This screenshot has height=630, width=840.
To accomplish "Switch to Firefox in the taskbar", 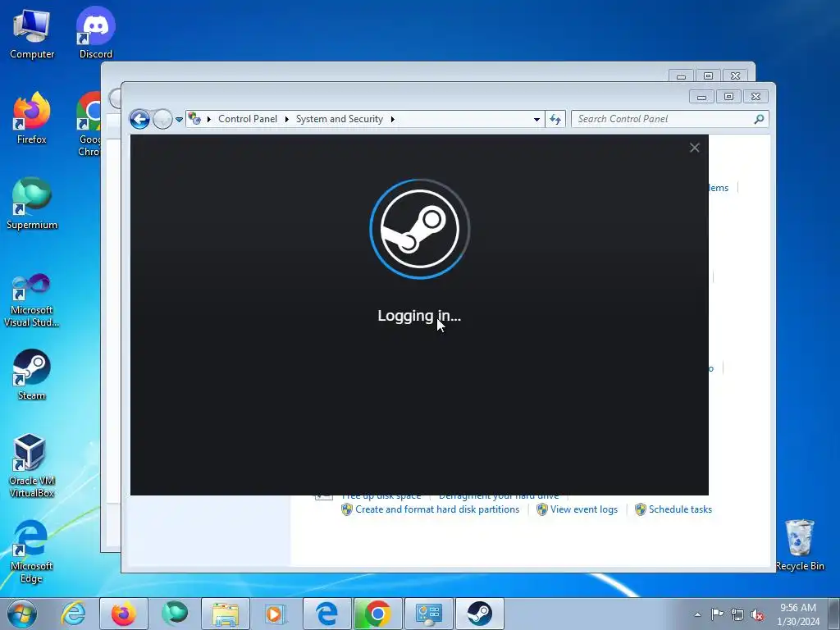I will (x=124, y=614).
